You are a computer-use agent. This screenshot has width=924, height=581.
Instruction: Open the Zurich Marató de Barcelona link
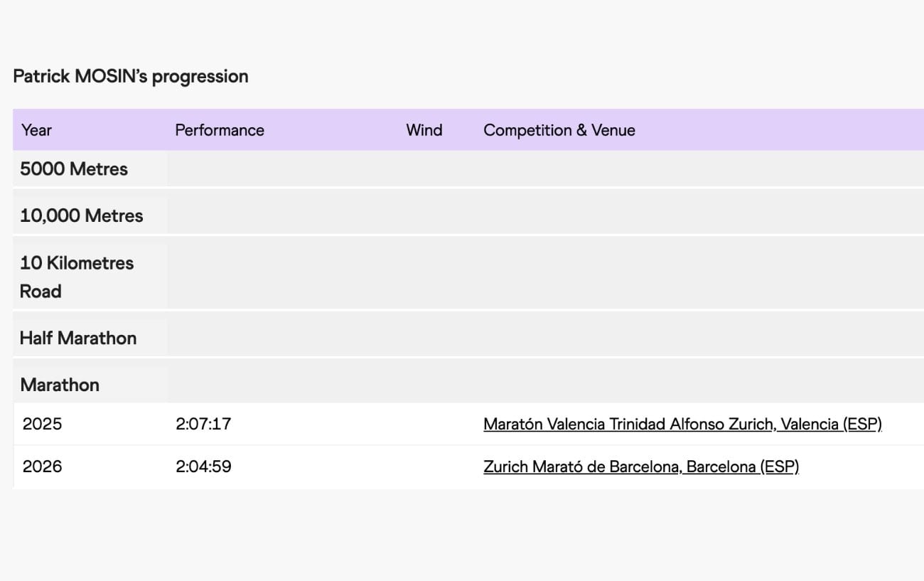point(640,467)
